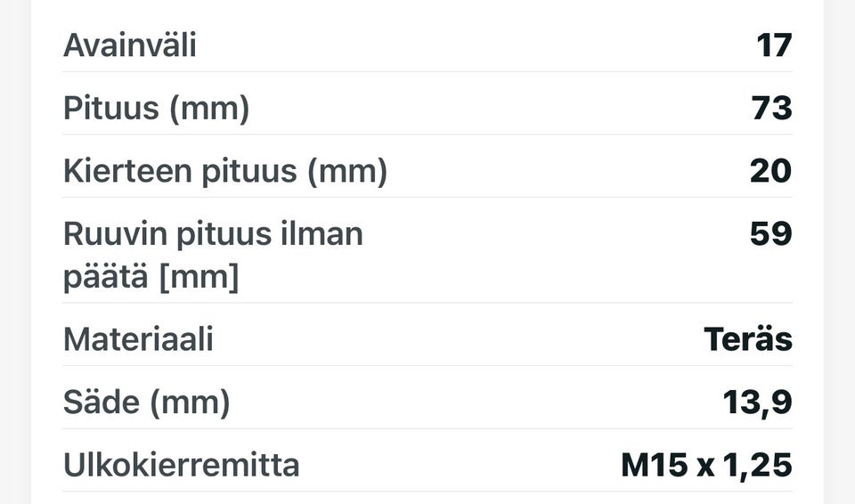855x504 pixels.
Task: Click the Säde value 13,9
Action: click(x=757, y=403)
